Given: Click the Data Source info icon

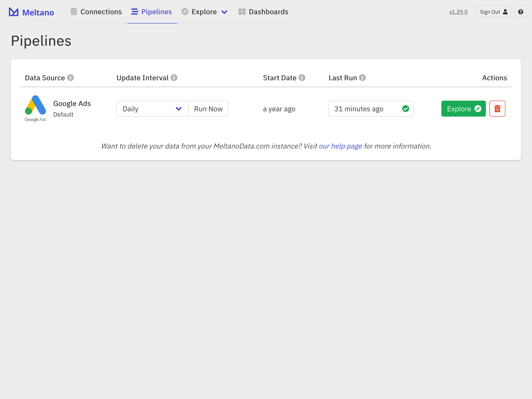Looking at the screenshot, I should click(70, 78).
